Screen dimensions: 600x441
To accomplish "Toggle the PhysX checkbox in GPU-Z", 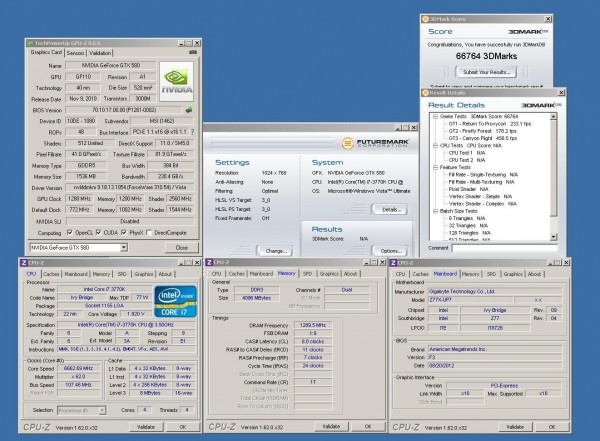I will pyautogui.click(x=124, y=232).
